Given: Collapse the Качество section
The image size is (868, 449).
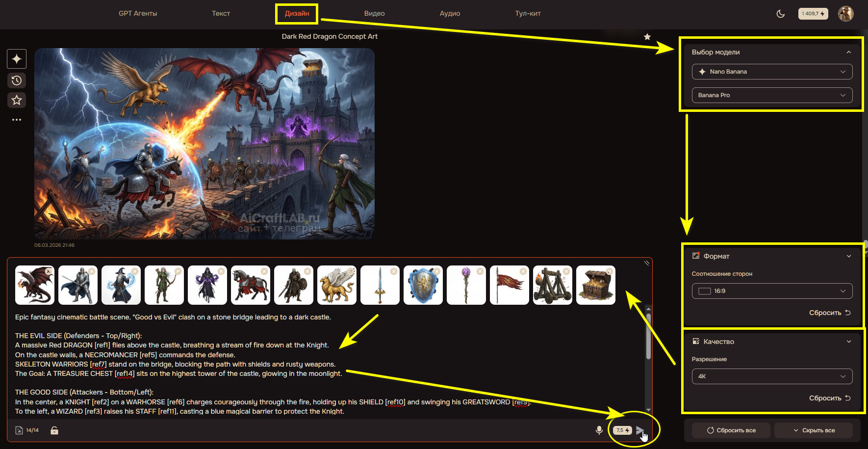Looking at the screenshot, I should [x=848, y=342].
